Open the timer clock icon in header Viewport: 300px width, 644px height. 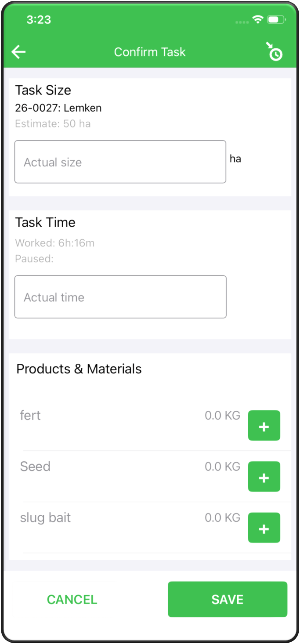pos(274,51)
